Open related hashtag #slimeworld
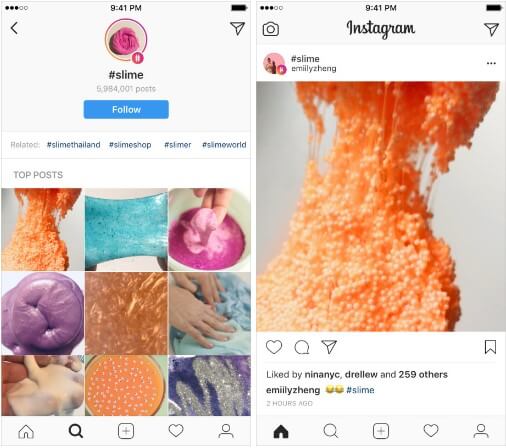The image size is (506, 448). point(224,145)
